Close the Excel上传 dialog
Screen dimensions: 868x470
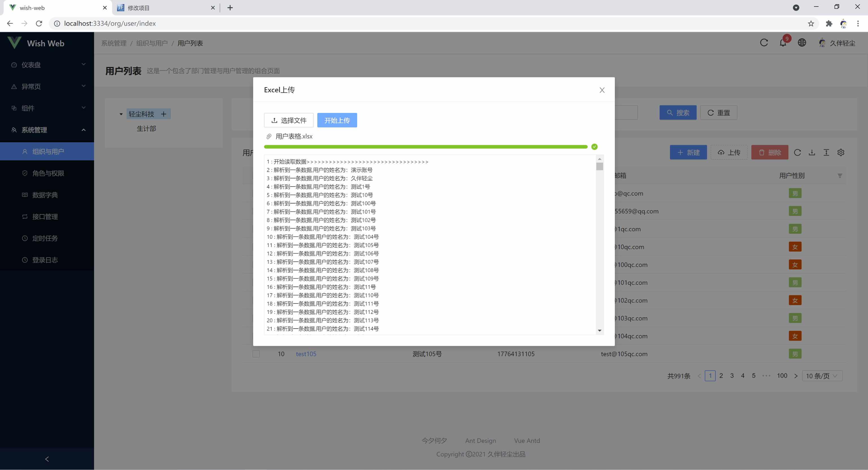pyautogui.click(x=602, y=90)
